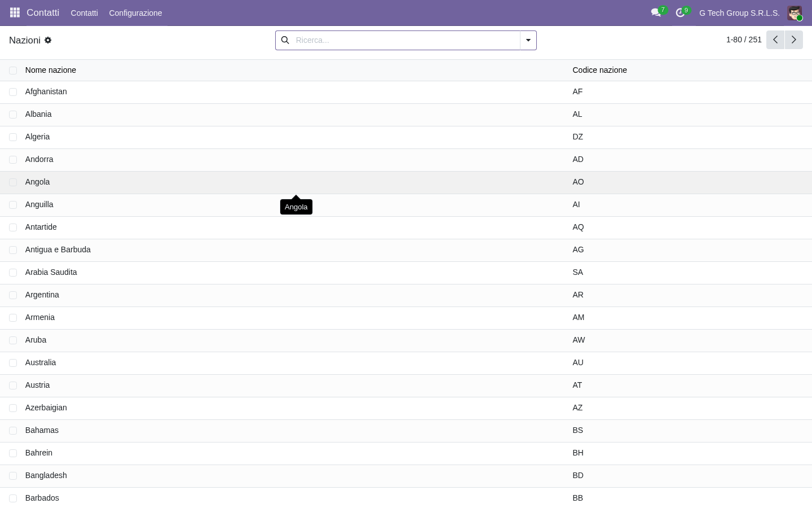Image resolution: width=812 pixels, height=508 pixels.
Task: Open the apps grid home menu
Action: point(15,12)
